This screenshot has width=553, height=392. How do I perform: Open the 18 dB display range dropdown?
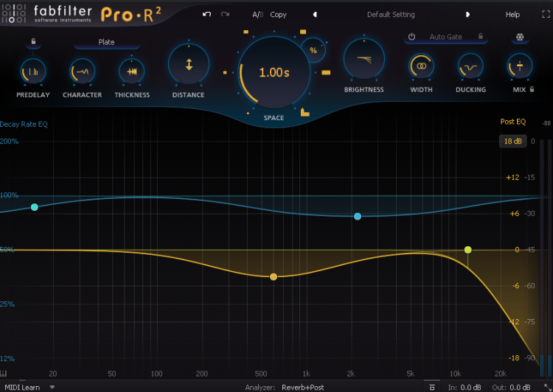pyautogui.click(x=512, y=141)
